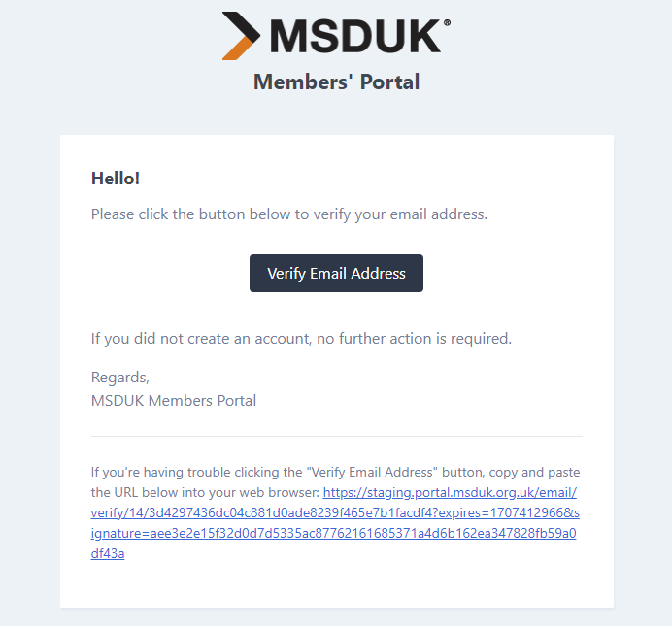Click the link ending df43a

click(x=108, y=553)
